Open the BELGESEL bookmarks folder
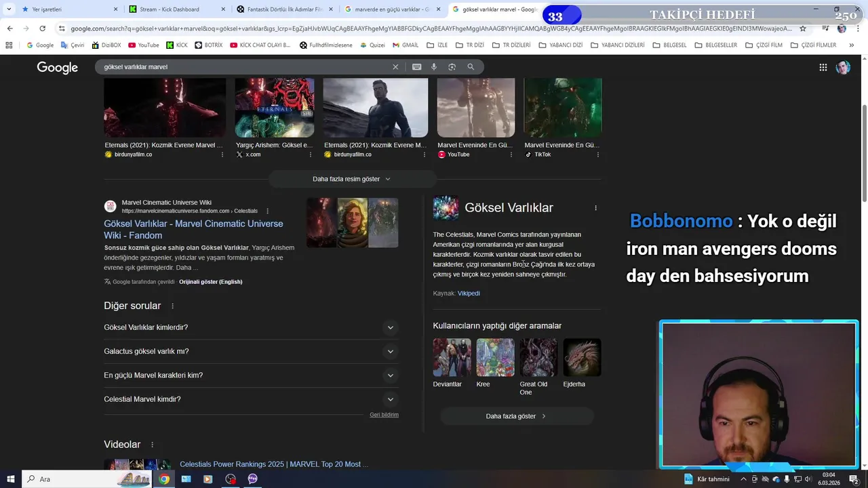Image resolution: width=868 pixels, height=488 pixels. click(670, 45)
